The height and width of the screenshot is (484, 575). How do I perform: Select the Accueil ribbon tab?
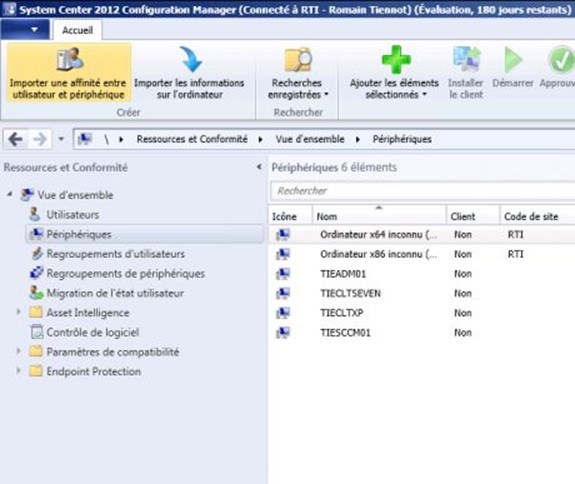pos(77,30)
